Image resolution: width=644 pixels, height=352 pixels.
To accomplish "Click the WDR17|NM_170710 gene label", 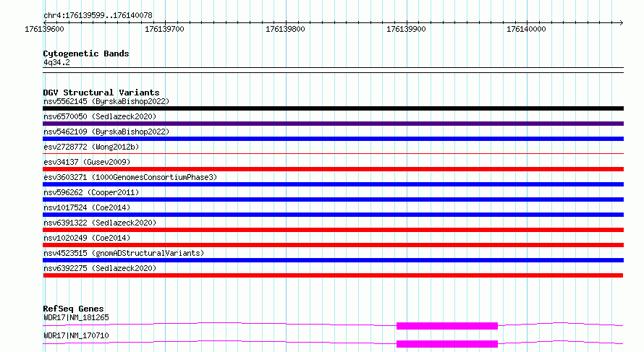I will tap(76, 335).
